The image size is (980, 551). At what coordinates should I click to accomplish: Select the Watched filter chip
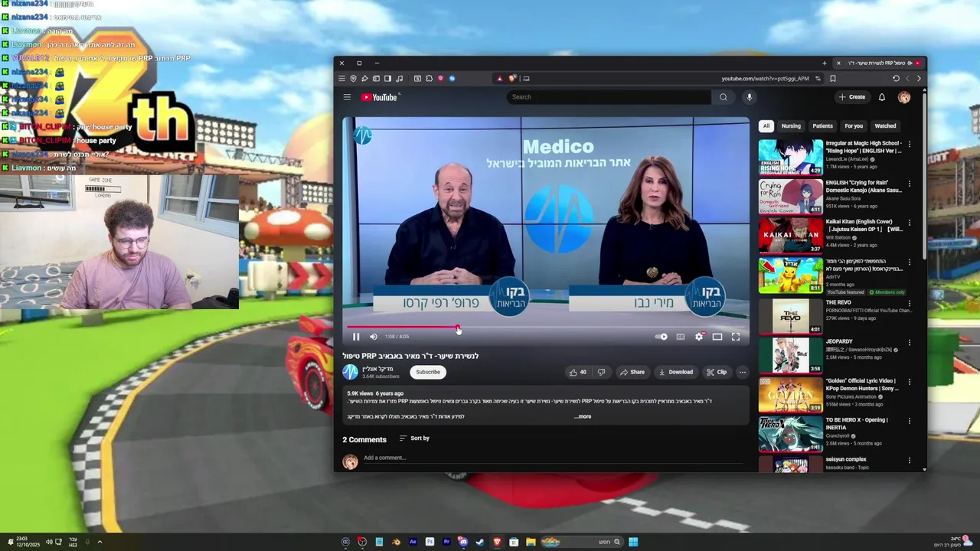(x=885, y=126)
